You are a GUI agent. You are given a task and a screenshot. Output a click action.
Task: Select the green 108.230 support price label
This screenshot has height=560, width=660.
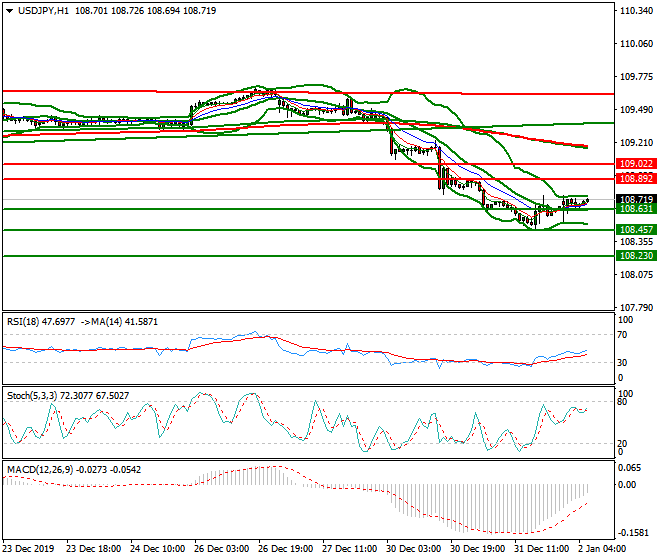636,256
